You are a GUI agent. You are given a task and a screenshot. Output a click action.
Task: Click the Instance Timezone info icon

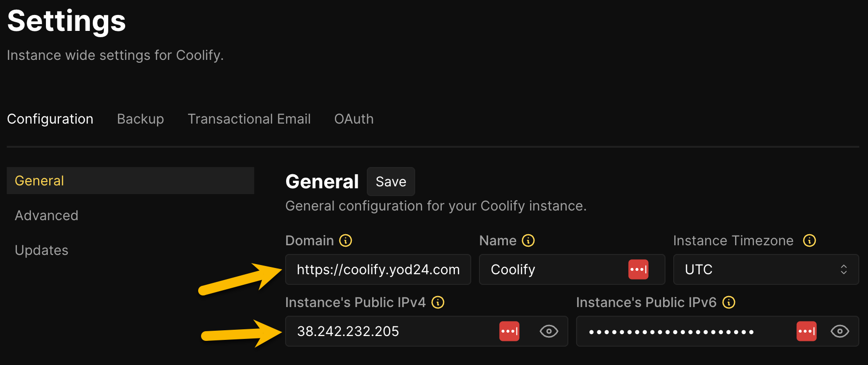click(810, 240)
